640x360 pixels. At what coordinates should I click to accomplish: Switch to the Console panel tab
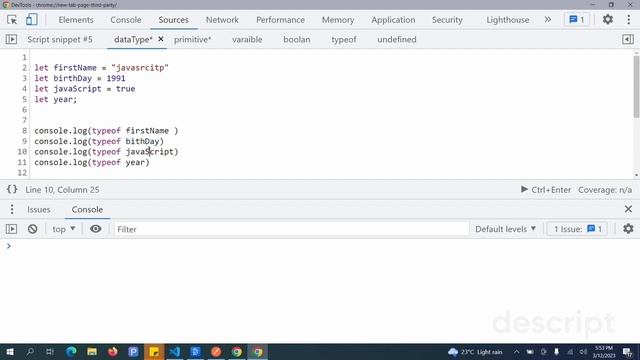[126, 20]
